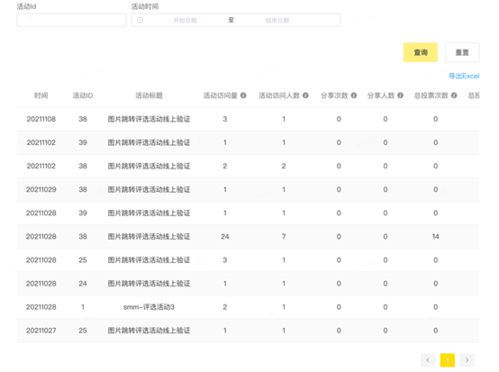This screenshot has width=499, height=372.
Task: Click the 总投票次数 column header text
Action: (431, 96)
